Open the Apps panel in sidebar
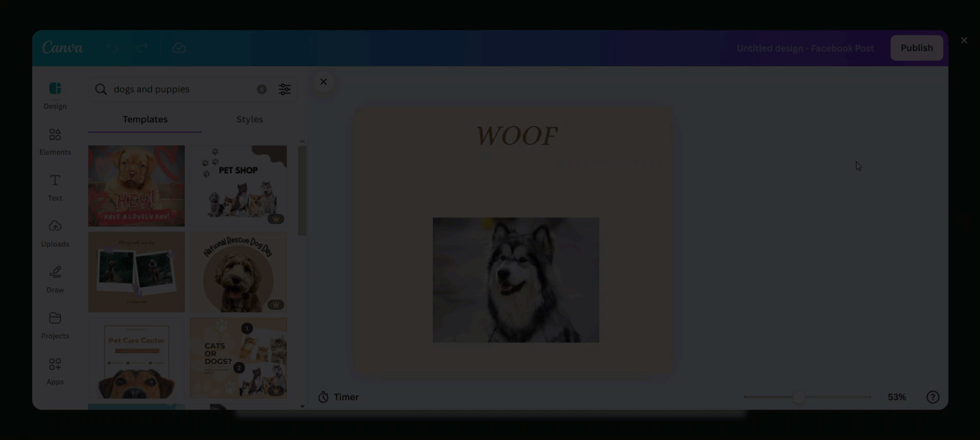 (55, 371)
